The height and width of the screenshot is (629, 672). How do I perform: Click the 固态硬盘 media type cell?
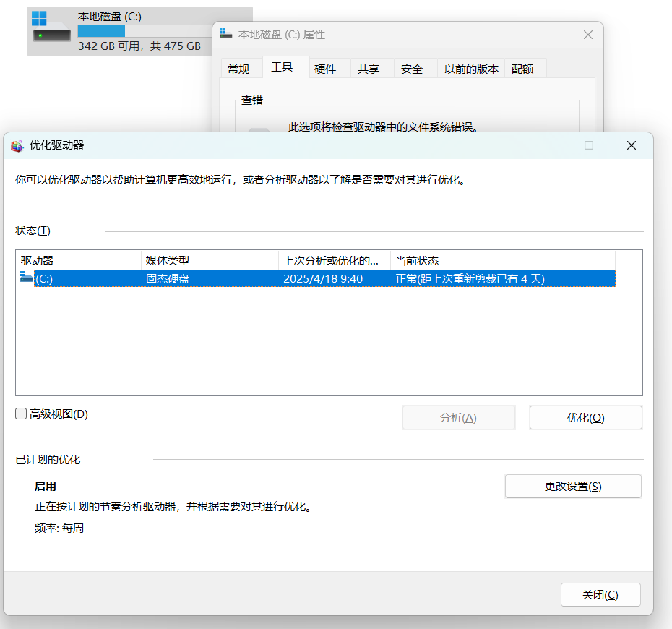coord(168,279)
